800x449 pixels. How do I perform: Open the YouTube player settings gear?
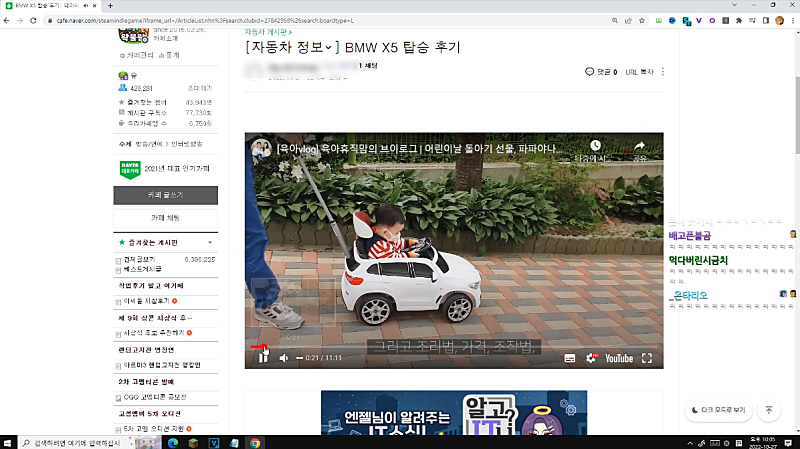click(593, 358)
